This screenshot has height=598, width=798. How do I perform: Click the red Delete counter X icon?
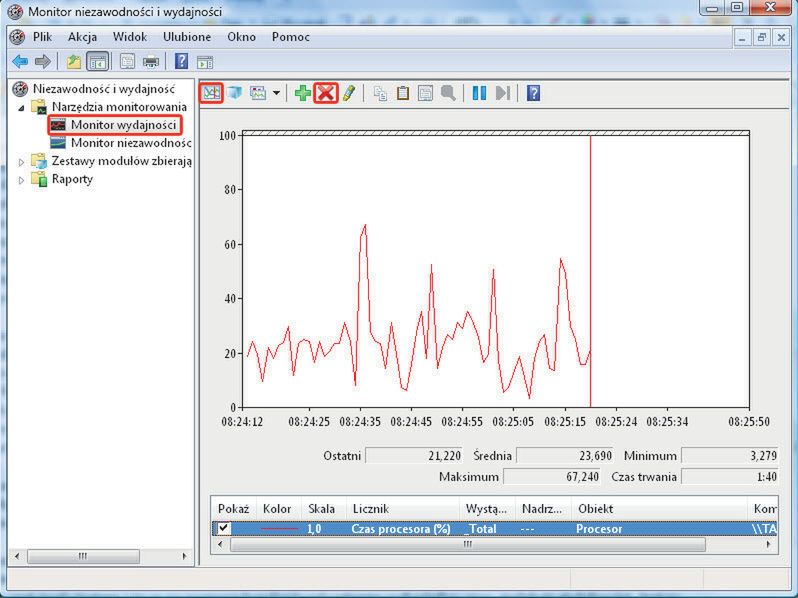325,93
